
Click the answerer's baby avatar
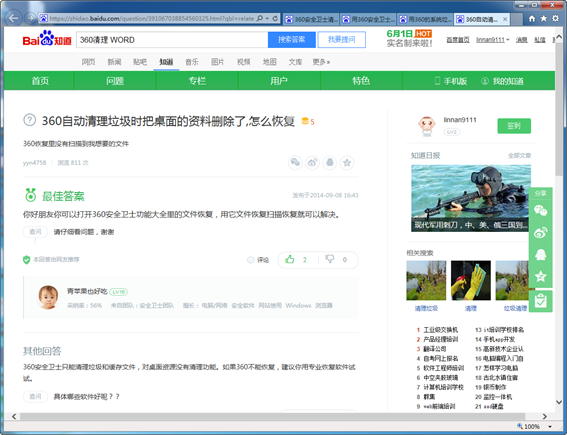click(x=48, y=297)
